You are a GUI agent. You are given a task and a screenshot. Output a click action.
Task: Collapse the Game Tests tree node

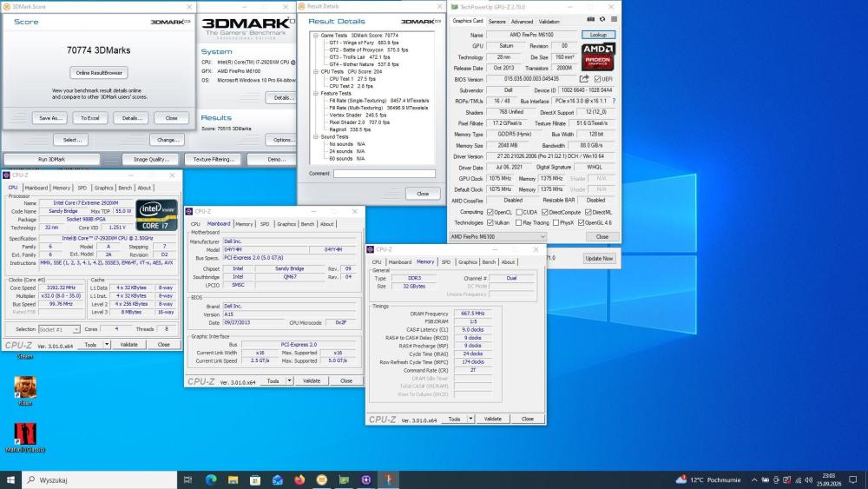pos(316,36)
